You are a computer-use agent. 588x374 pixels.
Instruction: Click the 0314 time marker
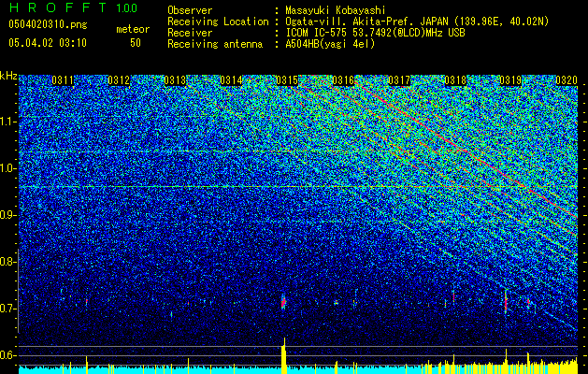tap(231, 80)
